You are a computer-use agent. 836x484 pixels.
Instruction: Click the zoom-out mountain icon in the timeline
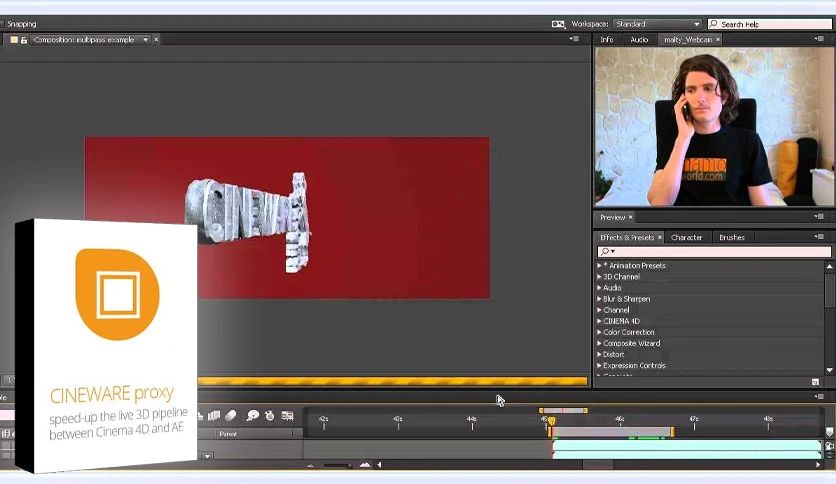[x=310, y=465]
